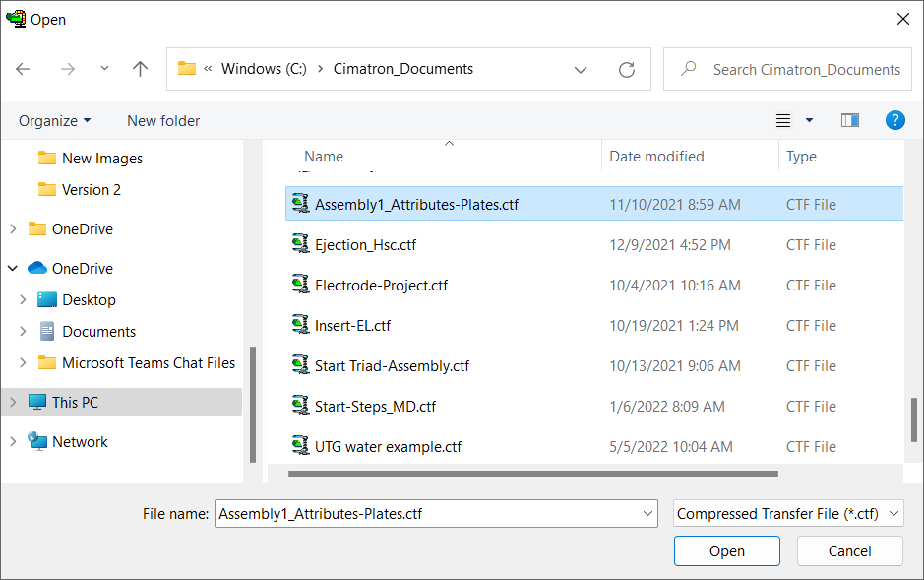This screenshot has width=924, height=580.
Task: Expand the This PC tree node
Action: [13, 402]
